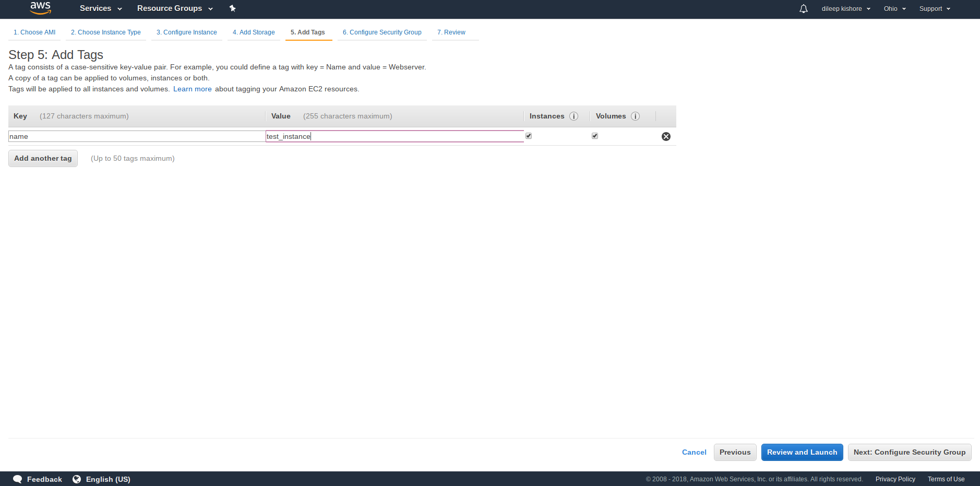The height and width of the screenshot is (486, 980).
Task: Click the Value field containing test_instance
Action: pos(395,136)
